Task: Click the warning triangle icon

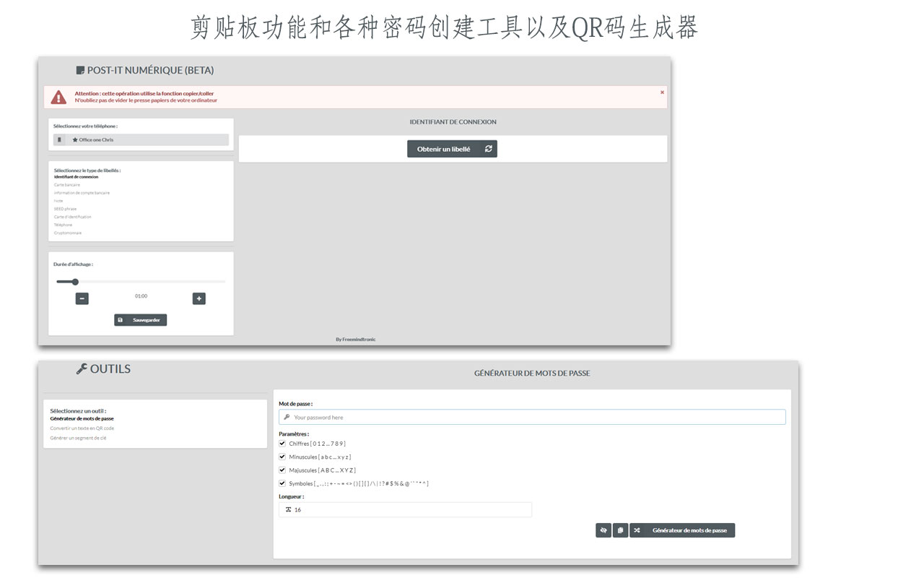Action: coord(58,97)
